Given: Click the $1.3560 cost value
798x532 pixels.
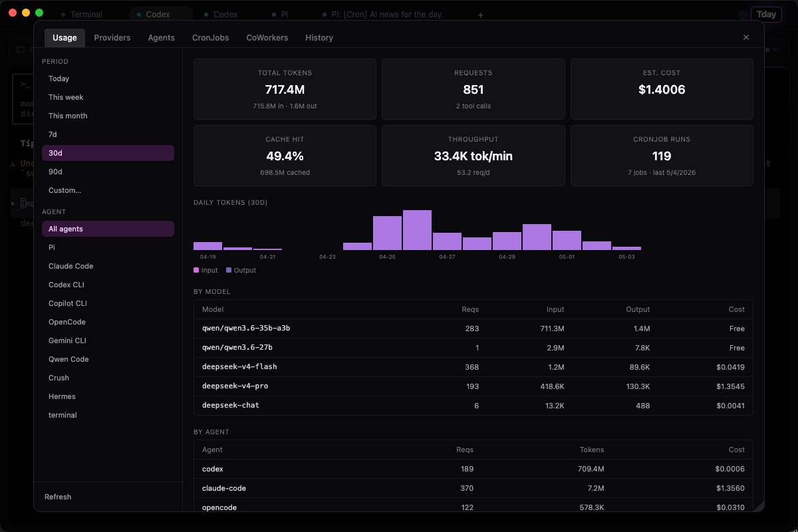Looking at the screenshot, I should pyautogui.click(x=730, y=488).
